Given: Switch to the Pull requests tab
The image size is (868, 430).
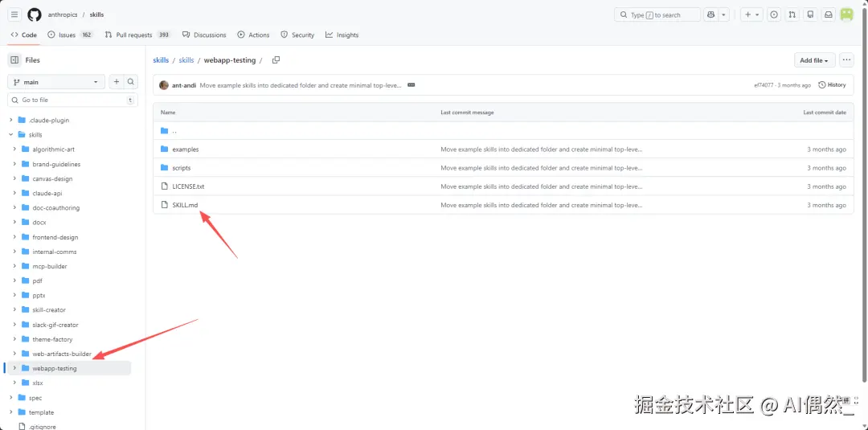Looking at the screenshot, I should pos(138,35).
